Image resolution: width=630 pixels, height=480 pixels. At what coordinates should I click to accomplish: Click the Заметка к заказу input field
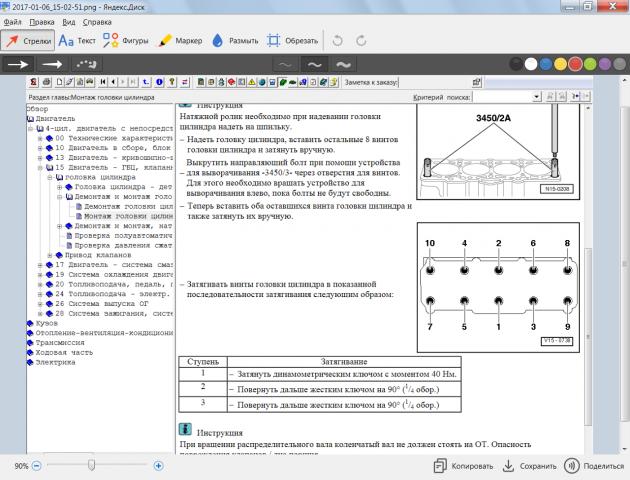[x=435, y=82]
